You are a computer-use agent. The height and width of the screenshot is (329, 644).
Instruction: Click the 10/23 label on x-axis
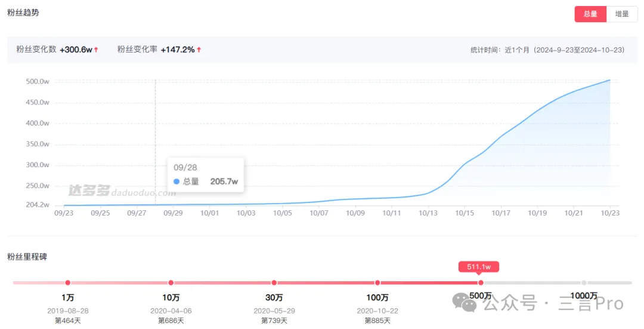tap(610, 212)
